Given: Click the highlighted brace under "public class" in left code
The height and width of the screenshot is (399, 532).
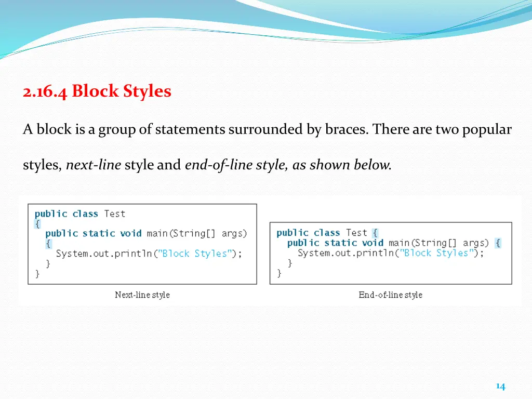Looking at the screenshot, I should click(37, 223).
